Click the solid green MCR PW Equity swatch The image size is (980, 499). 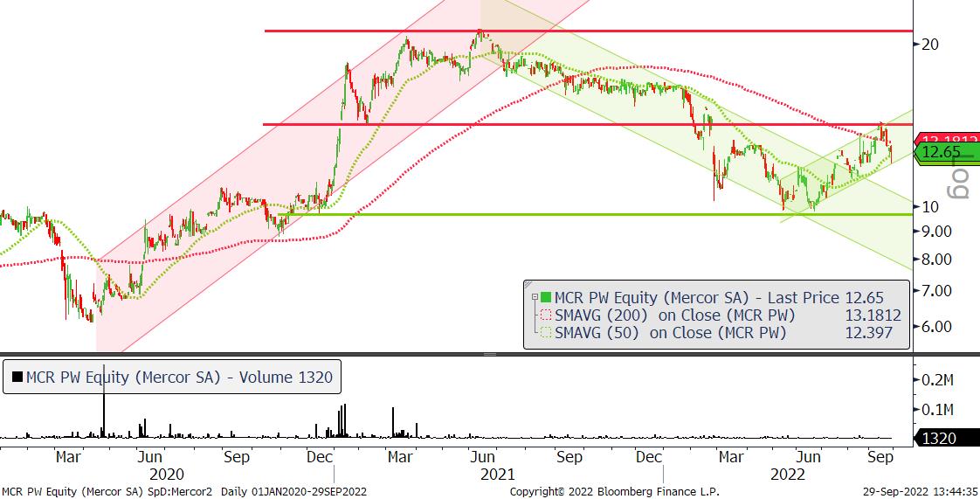click(x=546, y=298)
